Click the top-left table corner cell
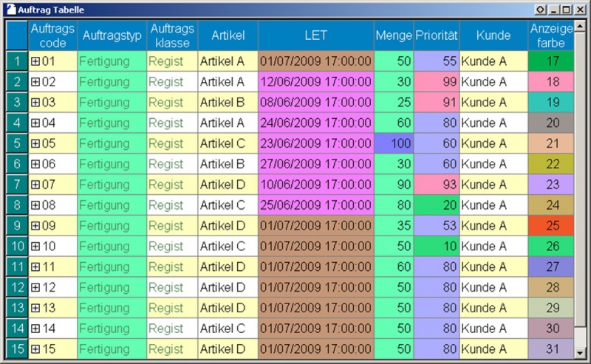The image size is (591, 364). [x=16, y=35]
